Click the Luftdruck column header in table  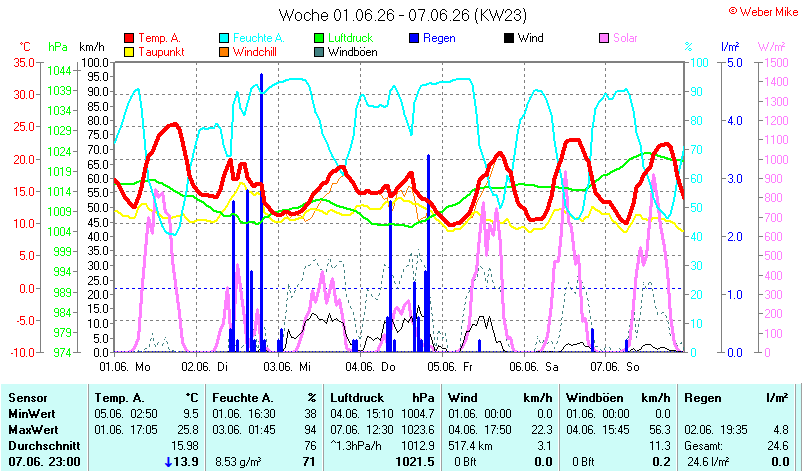[x=357, y=398]
